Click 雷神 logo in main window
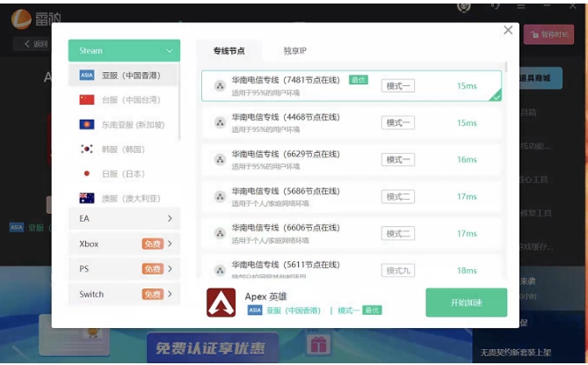This screenshot has width=588, height=365. pos(36,18)
